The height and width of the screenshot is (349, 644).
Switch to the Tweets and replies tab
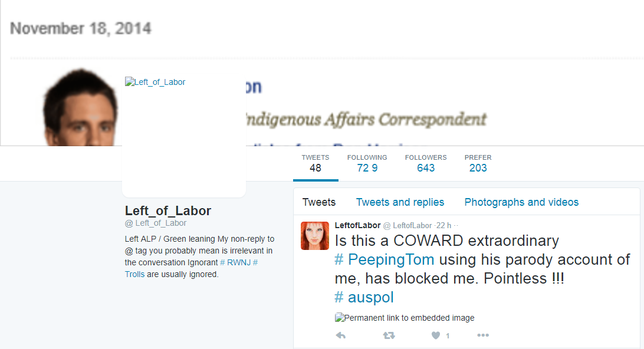point(400,202)
